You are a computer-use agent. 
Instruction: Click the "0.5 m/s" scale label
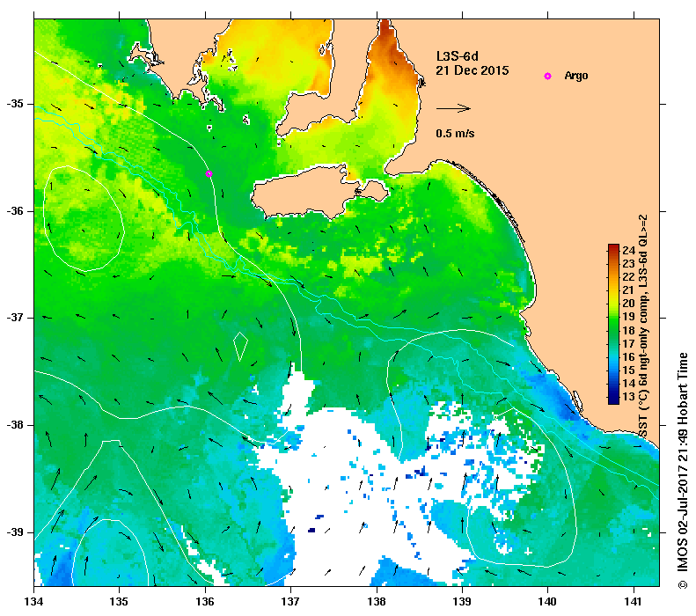point(455,133)
